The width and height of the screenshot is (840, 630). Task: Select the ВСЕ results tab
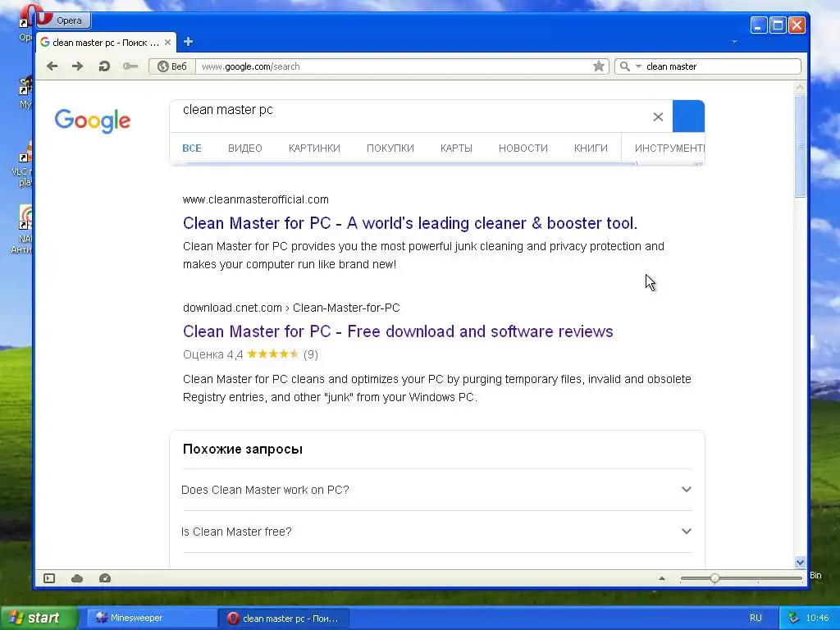coord(192,148)
